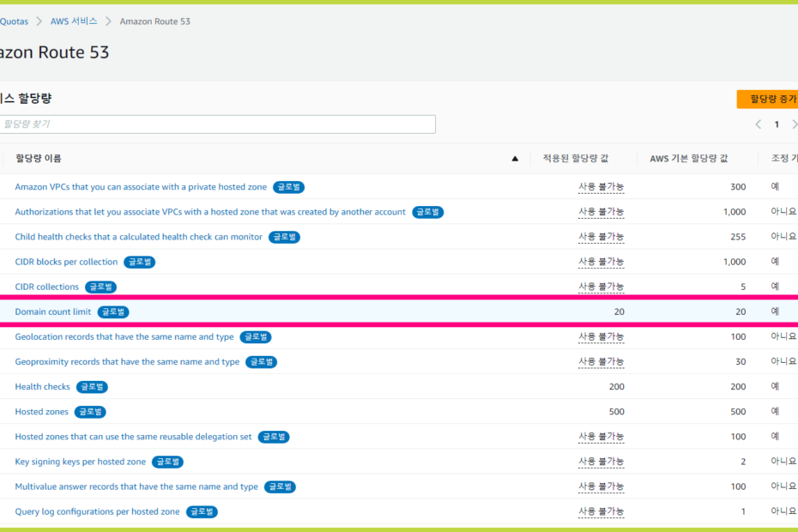This screenshot has width=798, height=532.
Task: Click default value 300 in Amazon VPCs row
Action: click(738, 187)
